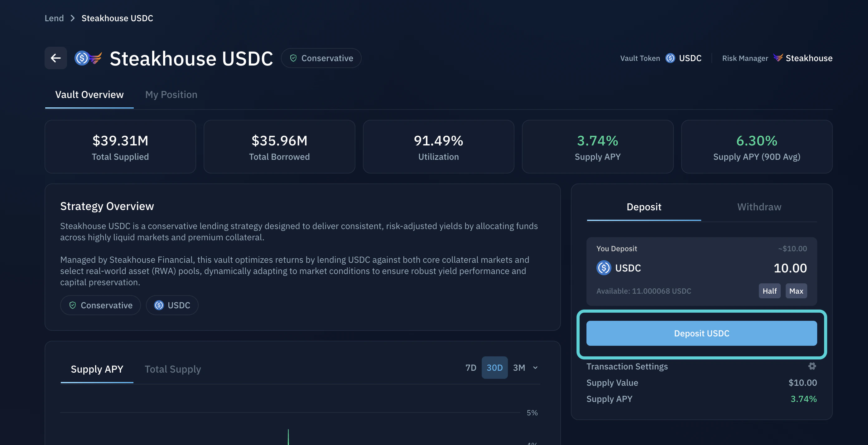Screen dimensions: 868x445
Task: Expand the chart time range dropdown arrow
Action: [535, 367]
